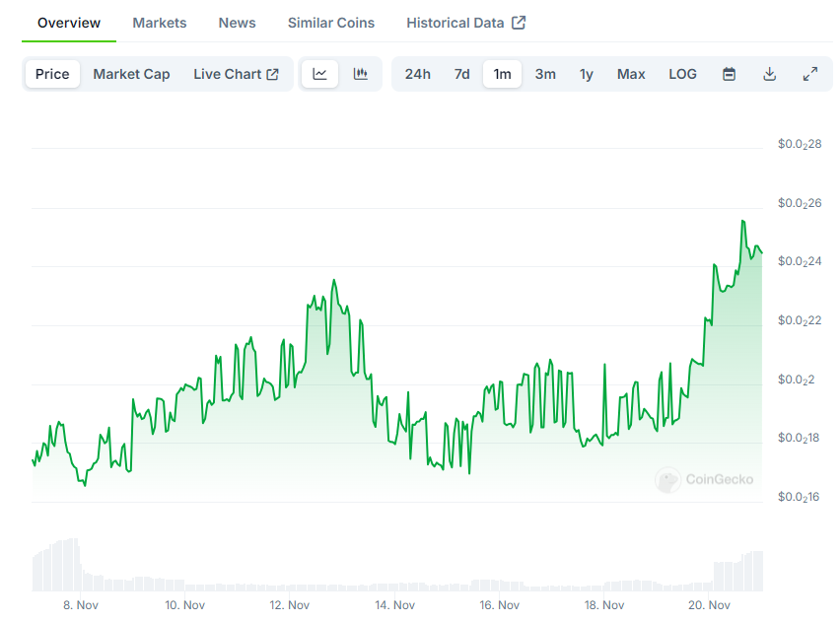
Task: Set chart range to 1m
Action: [x=502, y=74]
